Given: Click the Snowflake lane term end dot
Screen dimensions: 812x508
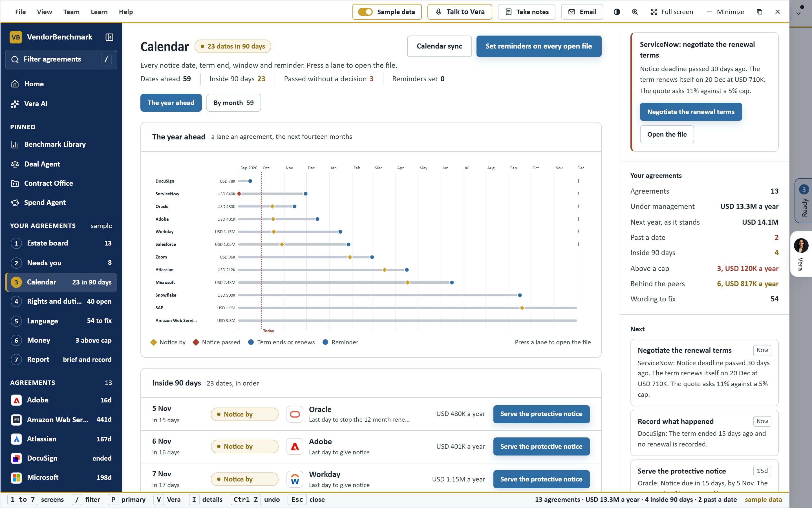Looking at the screenshot, I should click(520, 295).
